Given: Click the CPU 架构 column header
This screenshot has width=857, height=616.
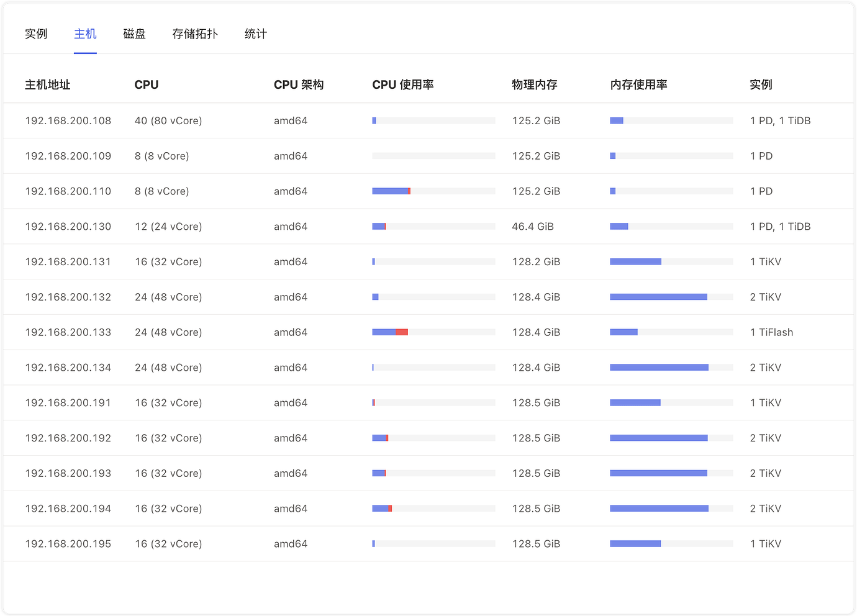Looking at the screenshot, I should point(299,84).
